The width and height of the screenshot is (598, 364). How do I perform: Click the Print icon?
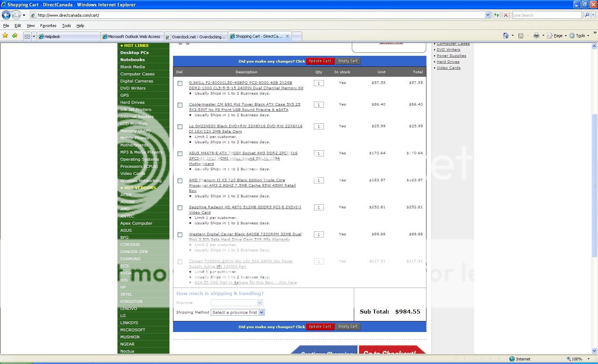pyautogui.click(x=536, y=36)
